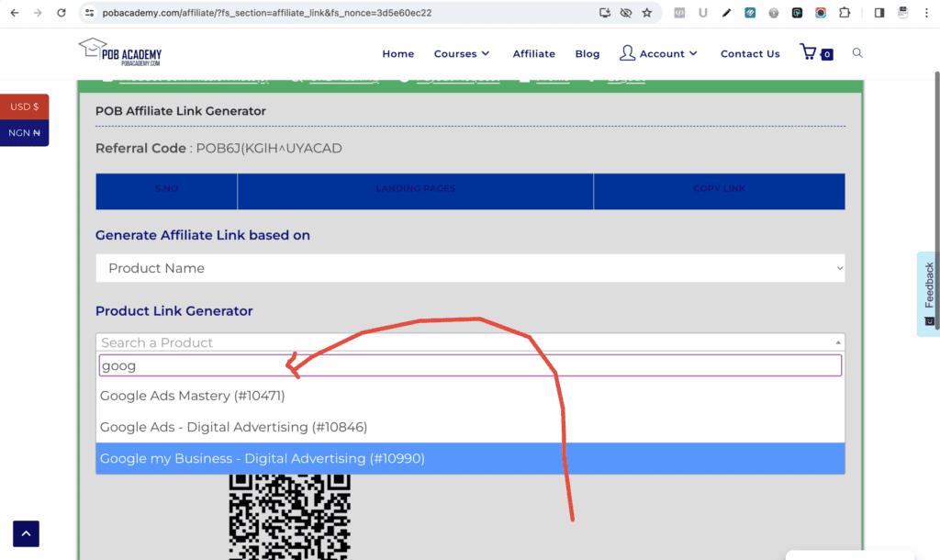940x560 pixels.
Task: Reload the pobacademy affiliate page
Action: coord(62,13)
